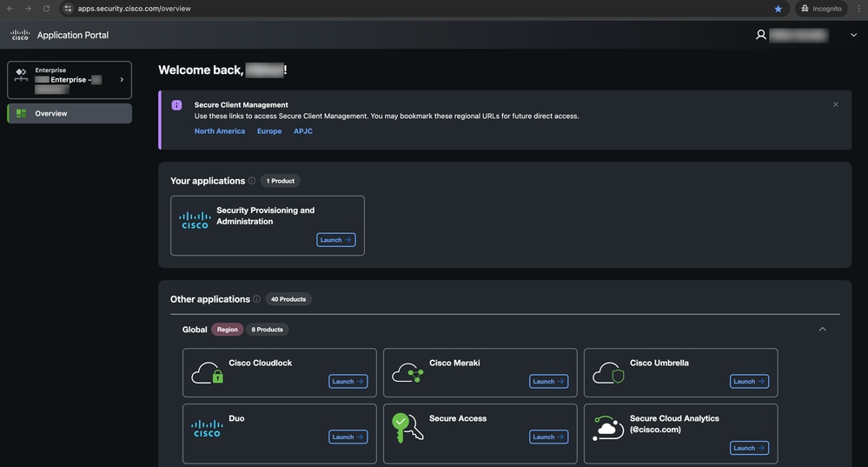868x467 pixels.
Task: Go back in the browser
Action: 10,9
